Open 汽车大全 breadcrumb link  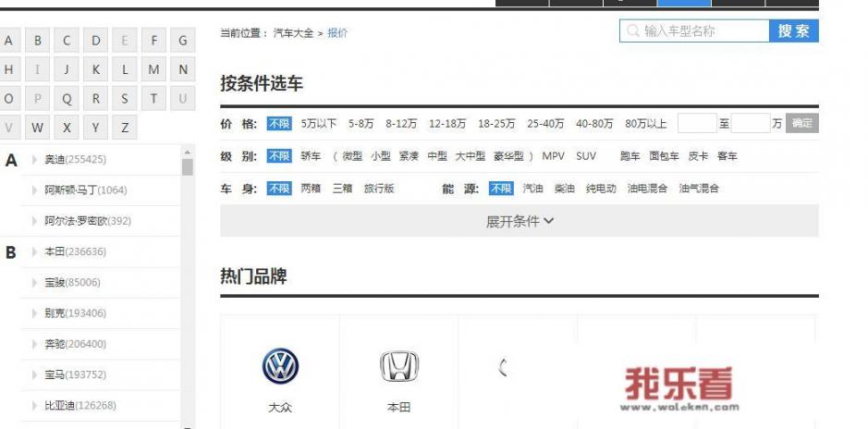pos(293,33)
